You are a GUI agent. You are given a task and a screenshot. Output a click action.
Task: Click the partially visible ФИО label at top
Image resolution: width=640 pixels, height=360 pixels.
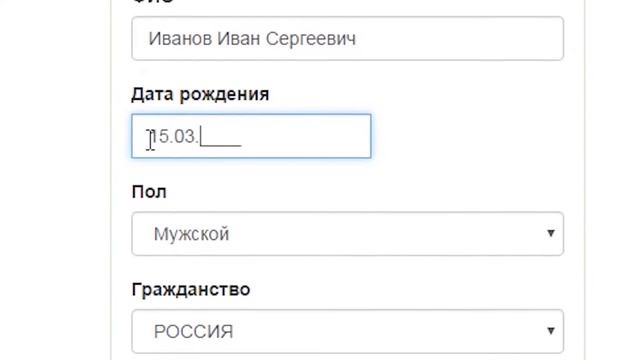pos(153,2)
